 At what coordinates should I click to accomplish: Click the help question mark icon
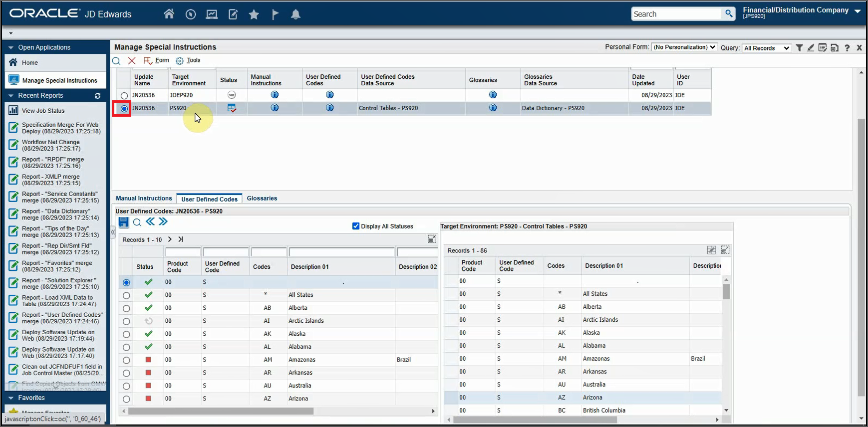[847, 48]
